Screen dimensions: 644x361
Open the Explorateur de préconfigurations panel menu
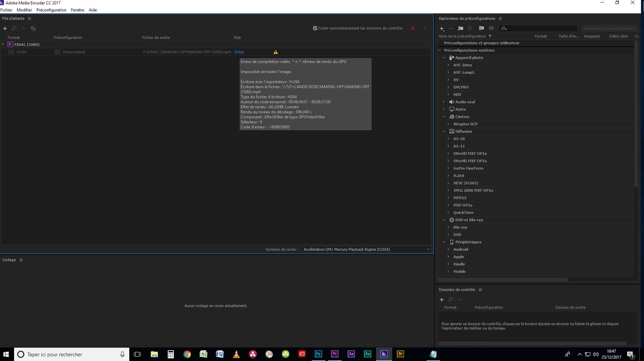point(500,18)
